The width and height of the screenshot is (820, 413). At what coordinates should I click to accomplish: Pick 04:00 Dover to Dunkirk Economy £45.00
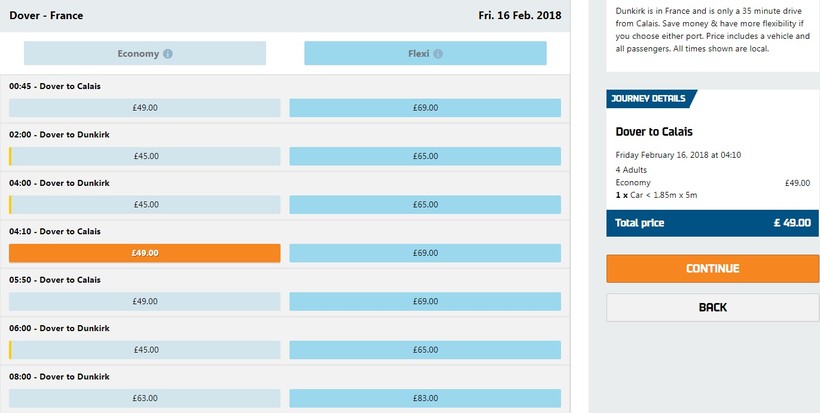point(145,205)
